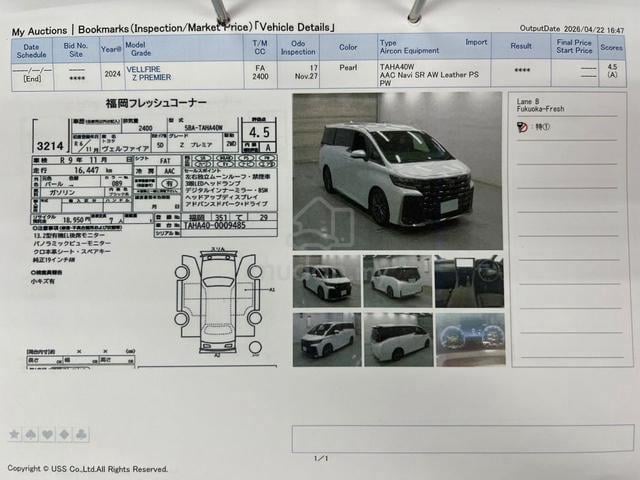Click the FA 2400 transmission cell

pyautogui.click(x=260, y=72)
